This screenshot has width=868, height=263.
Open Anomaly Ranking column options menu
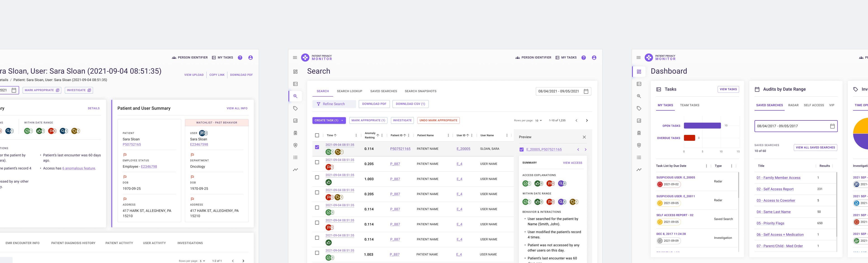[x=382, y=136]
